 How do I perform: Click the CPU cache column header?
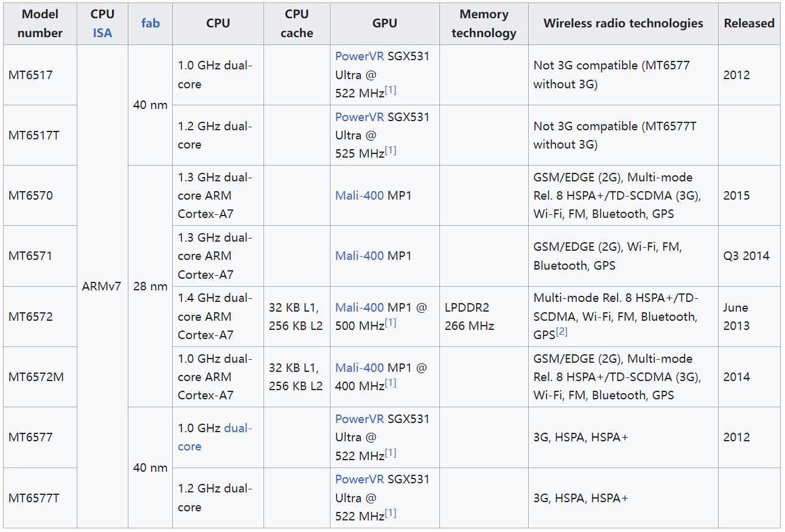coord(297,23)
